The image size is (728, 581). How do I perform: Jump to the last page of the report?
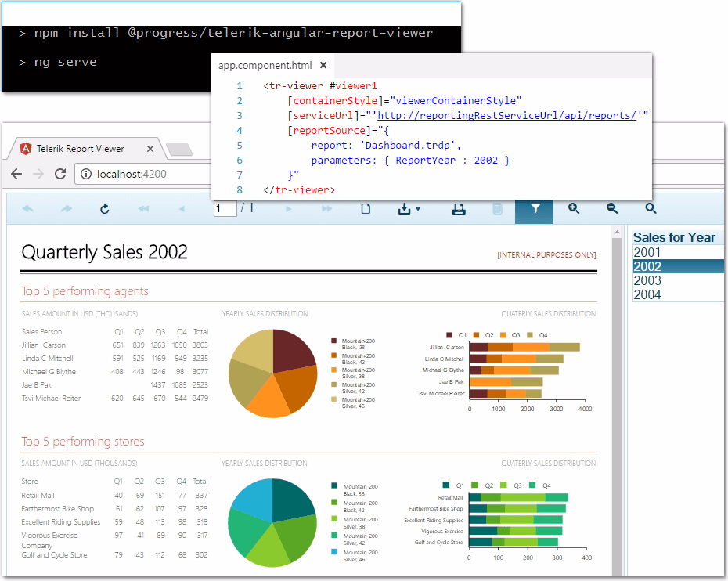pos(326,209)
